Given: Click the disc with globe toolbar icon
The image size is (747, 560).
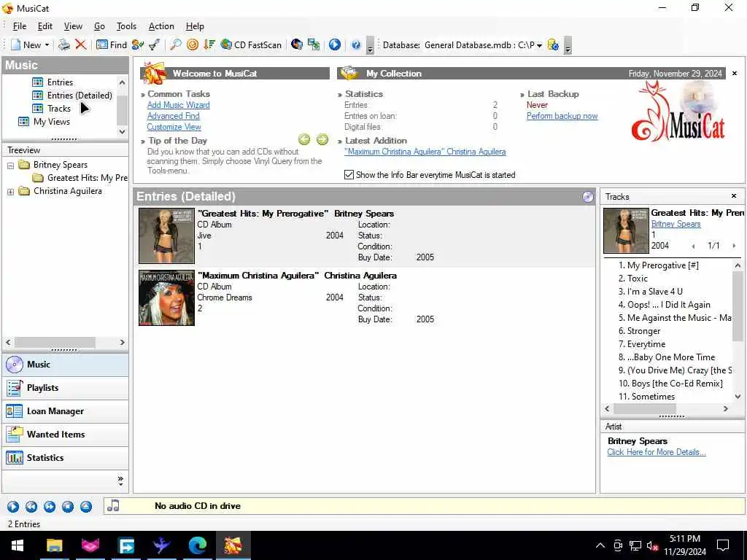Looking at the screenshot, I should 297,44.
